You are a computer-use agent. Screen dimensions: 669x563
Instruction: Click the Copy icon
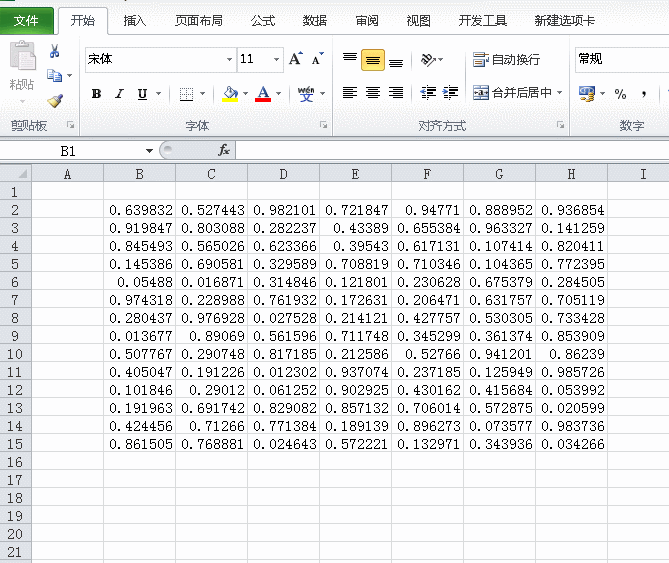click(x=54, y=76)
